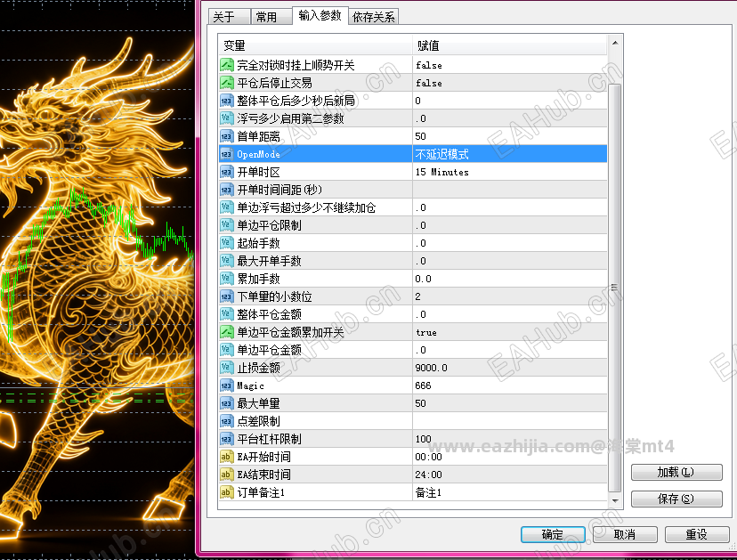
Task: Click the 止损金额 value field 9000.0
Action: point(509,368)
